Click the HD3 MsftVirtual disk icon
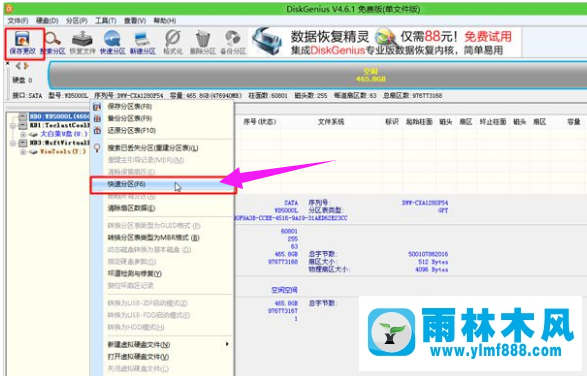 23,143
